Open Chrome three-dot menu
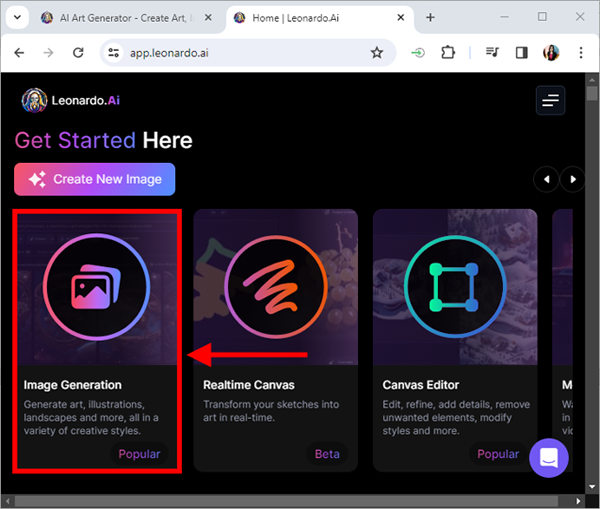 (x=581, y=52)
